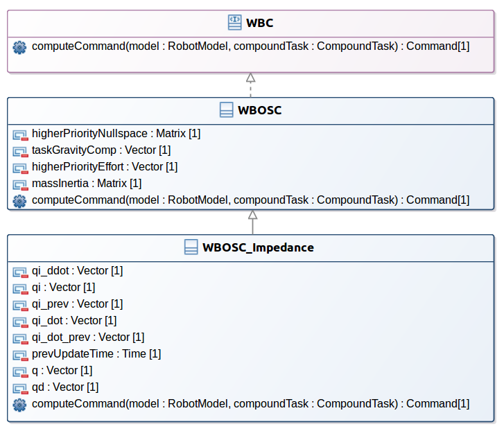Click the property icon for higherPriorityNullspace
Image resolution: width=504 pixels, height=431 pixels.
pyautogui.click(x=19, y=133)
